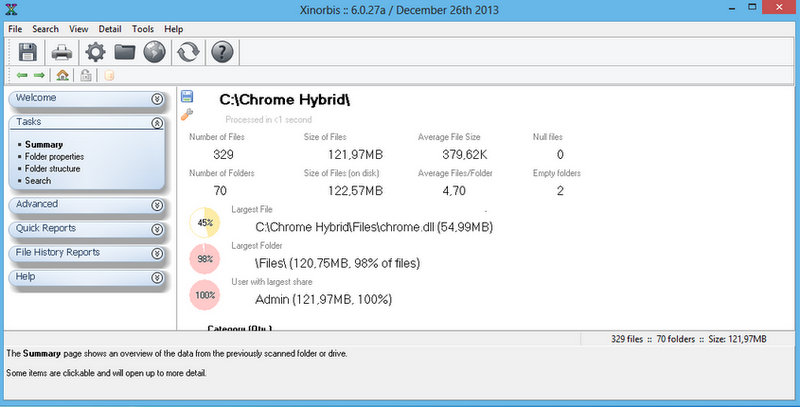
Task: Close the Xinorbis window
Action: (779, 7)
